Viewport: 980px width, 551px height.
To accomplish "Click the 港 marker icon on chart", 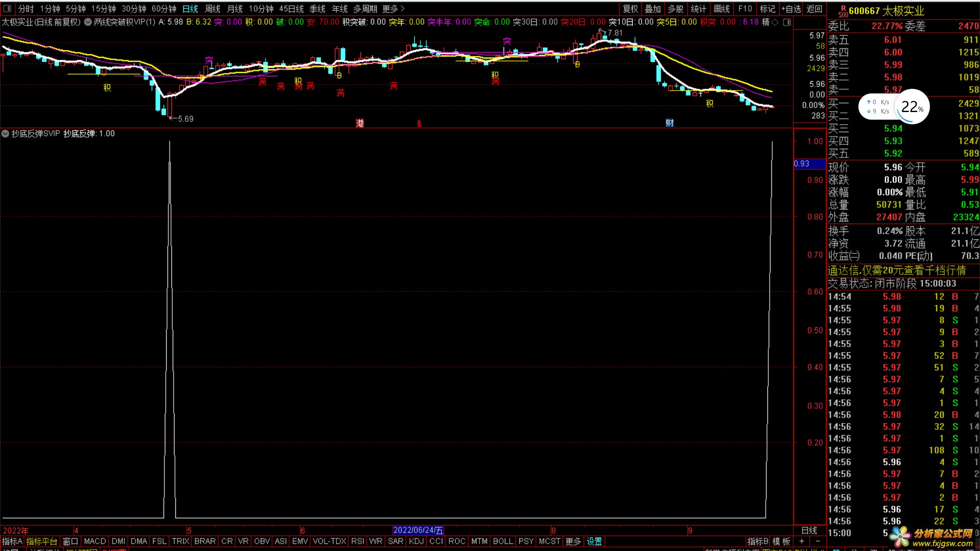I will [360, 123].
